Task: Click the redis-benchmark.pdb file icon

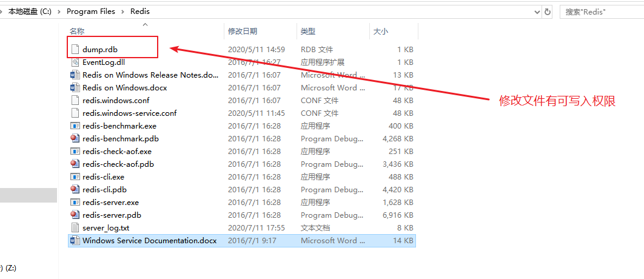Action: pyautogui.click(x=75, y=139)
